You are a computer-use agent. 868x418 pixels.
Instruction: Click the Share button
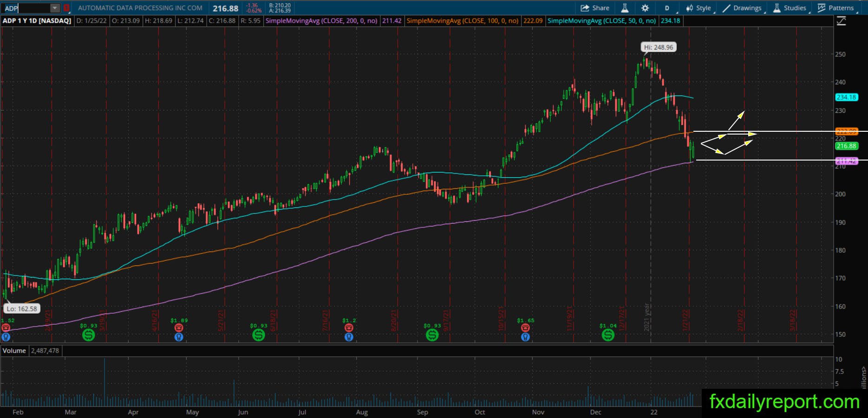click(595, 8)
